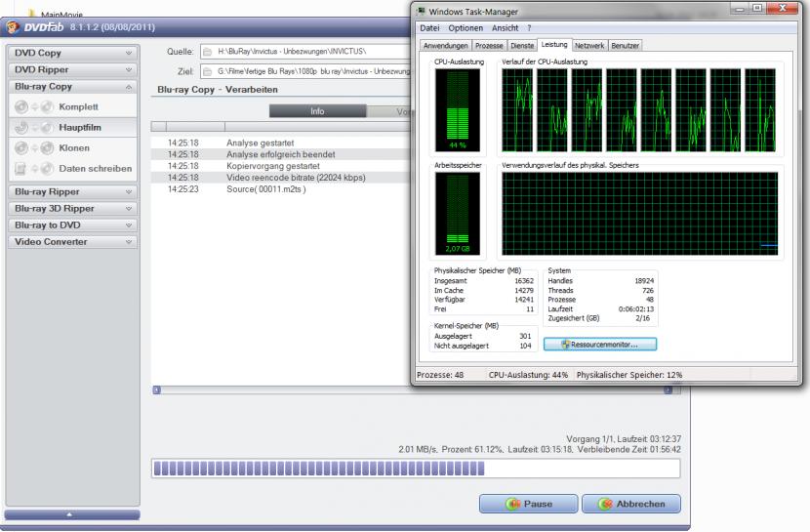Close the Windows Task-Manager window
Viewport: 810px width, 532px height.
pyautogui.click(x=782, y=9)
